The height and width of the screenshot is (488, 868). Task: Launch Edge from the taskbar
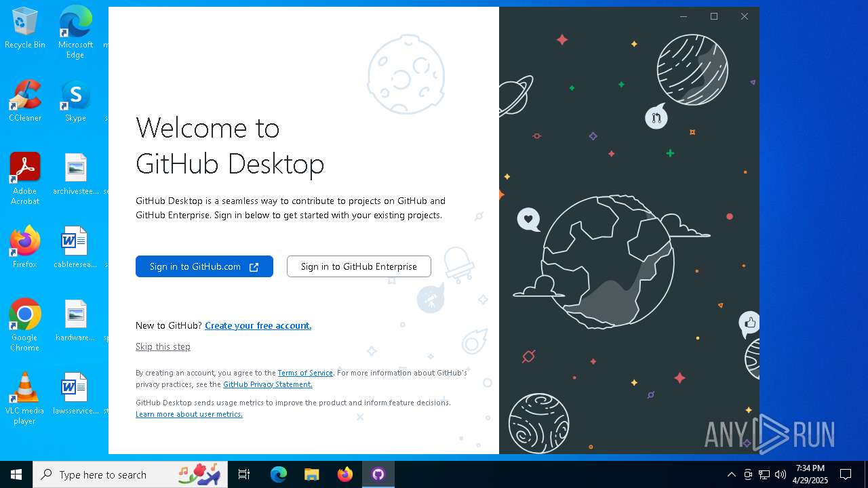(279, 474)
